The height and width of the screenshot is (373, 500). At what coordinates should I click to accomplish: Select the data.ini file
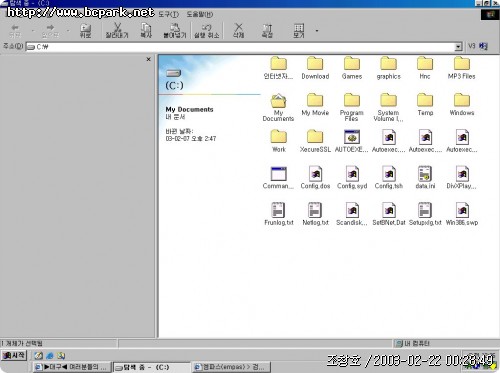[425, 178]
